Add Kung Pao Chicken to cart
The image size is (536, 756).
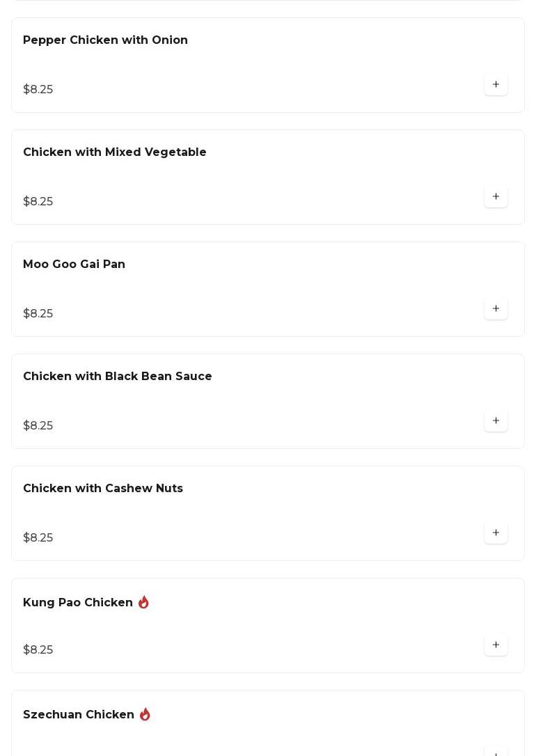(x=496, y=645)
